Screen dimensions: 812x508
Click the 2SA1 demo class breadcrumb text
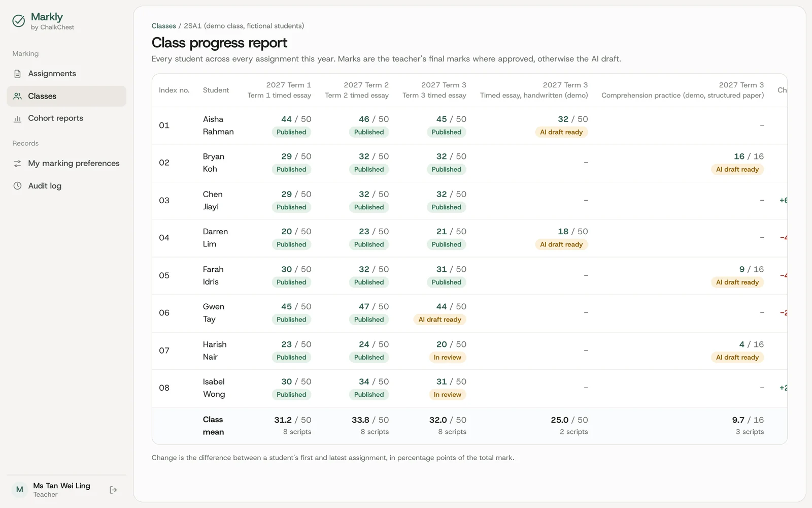point(244,26)
